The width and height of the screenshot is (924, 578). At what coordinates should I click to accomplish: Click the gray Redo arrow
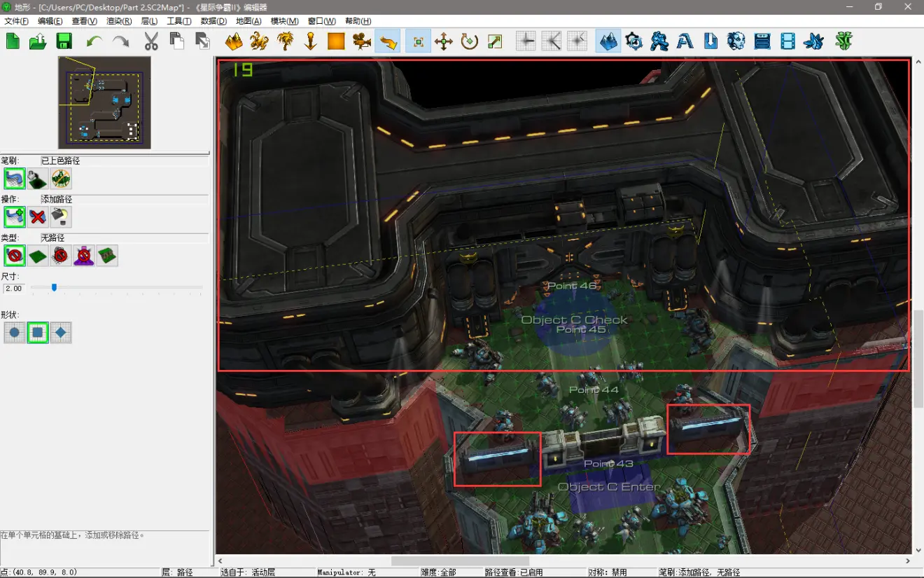(120, 41)
